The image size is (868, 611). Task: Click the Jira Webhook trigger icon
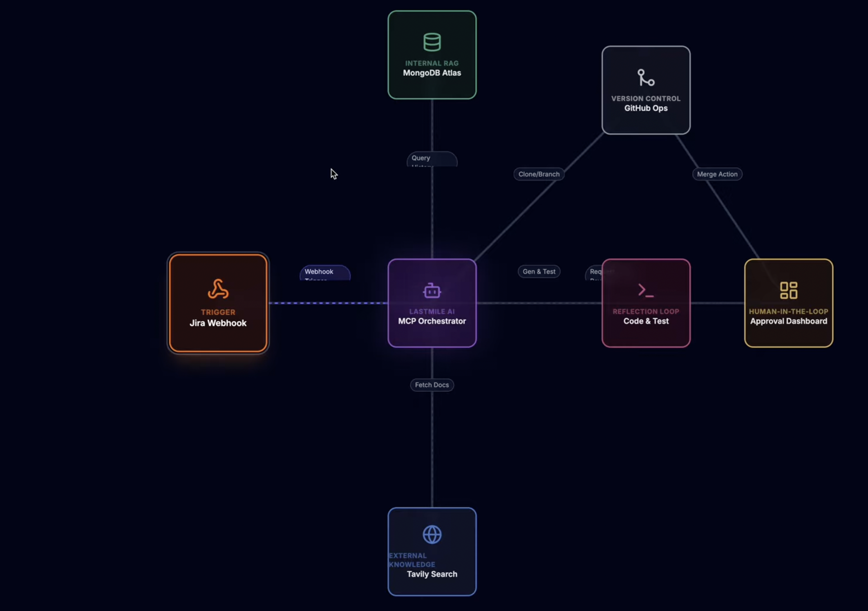coord(218,289)
